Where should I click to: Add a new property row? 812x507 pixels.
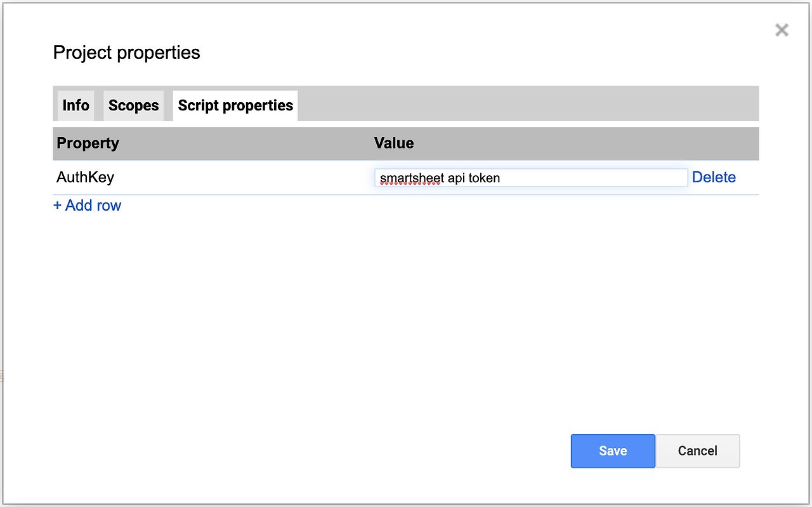click(88, 206)
